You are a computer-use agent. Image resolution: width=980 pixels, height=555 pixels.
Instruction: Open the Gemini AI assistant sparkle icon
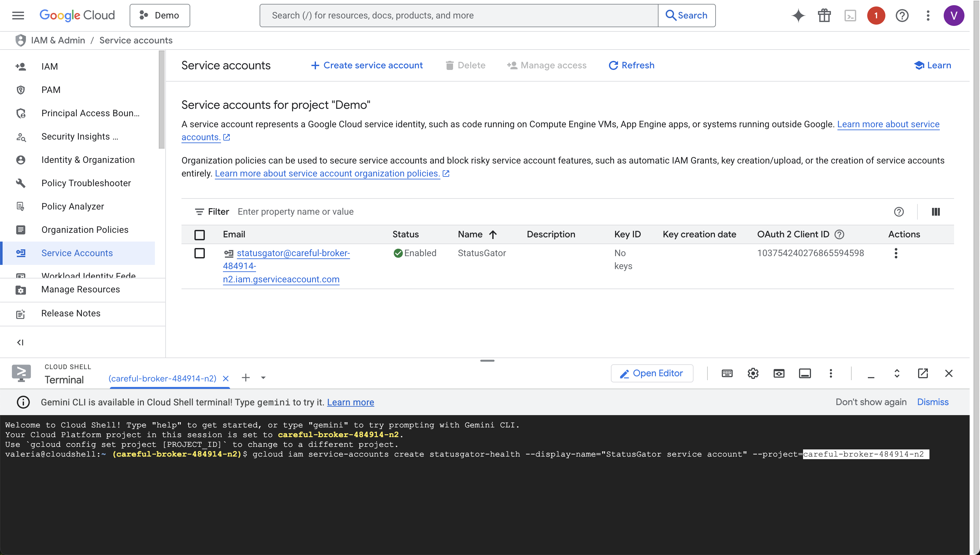(798, 16)
